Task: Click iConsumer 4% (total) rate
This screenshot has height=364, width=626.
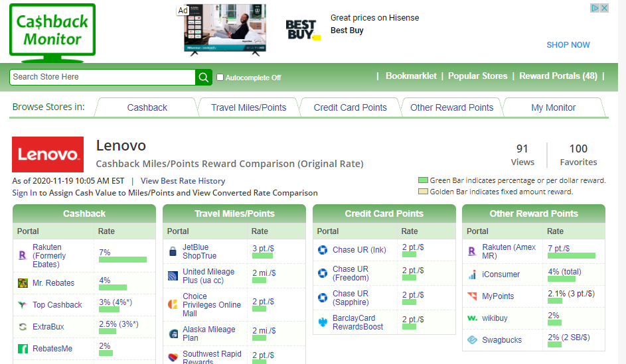Action: tap(564, 272)
